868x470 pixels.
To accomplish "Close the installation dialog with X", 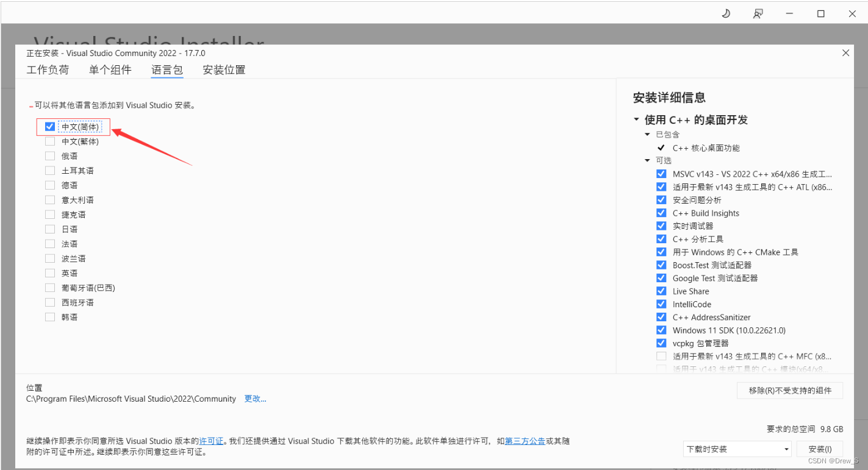I will (845, 53).
